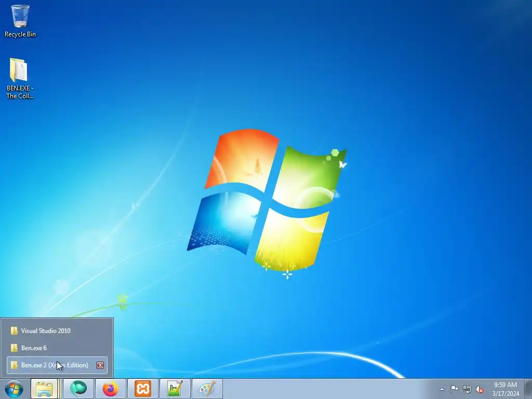The height and width of the screenshot is (399, 532).
Task: Click the folder icon beside Visual Studio 2010
Action: click(14, 331)
